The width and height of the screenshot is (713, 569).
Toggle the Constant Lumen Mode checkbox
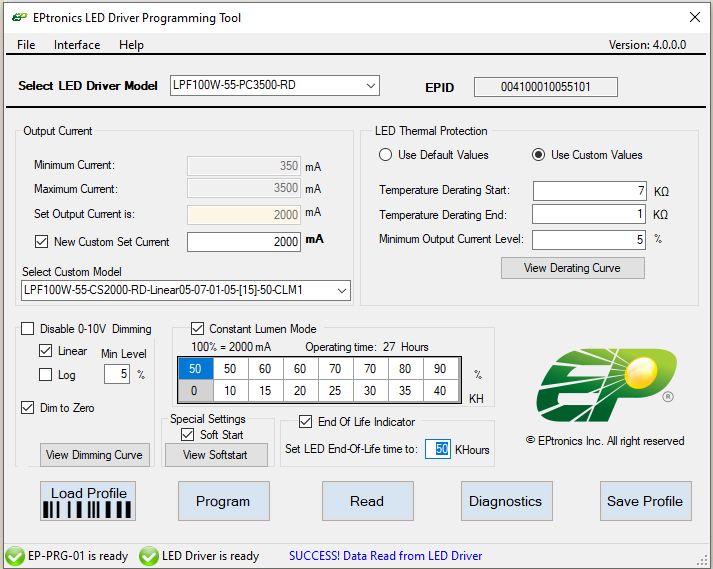pos(197,328)
